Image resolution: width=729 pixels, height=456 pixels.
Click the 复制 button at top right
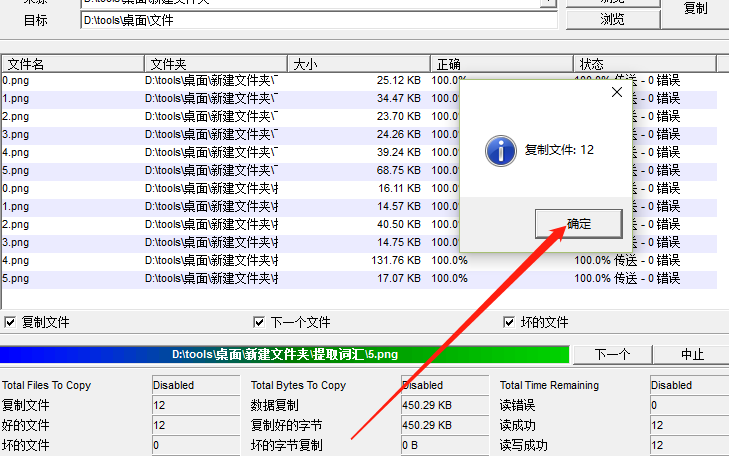(x=696, y=8)
